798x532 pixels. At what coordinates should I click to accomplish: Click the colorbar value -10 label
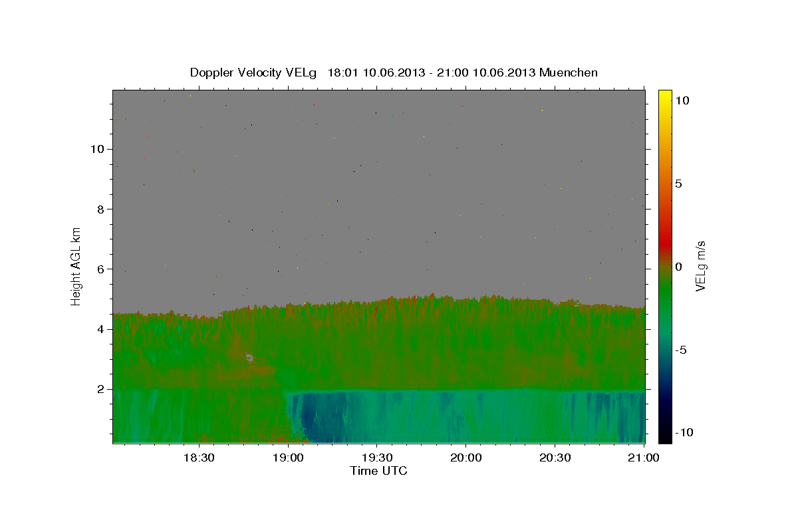(x=684, y=433)
